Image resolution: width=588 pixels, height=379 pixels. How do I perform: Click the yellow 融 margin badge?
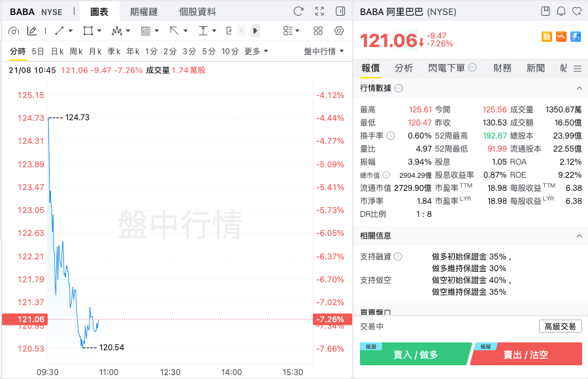(547, 37)
